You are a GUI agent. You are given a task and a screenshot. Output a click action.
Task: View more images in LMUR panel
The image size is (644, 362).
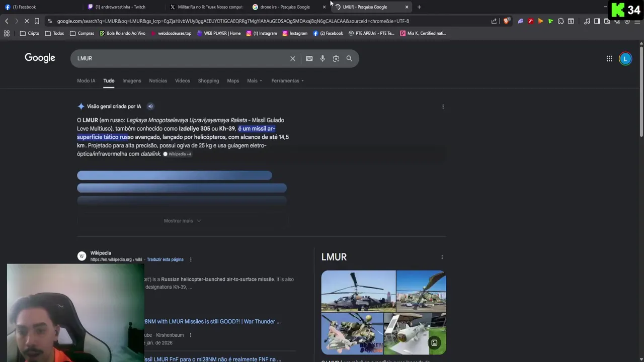[x=434, y=343]
